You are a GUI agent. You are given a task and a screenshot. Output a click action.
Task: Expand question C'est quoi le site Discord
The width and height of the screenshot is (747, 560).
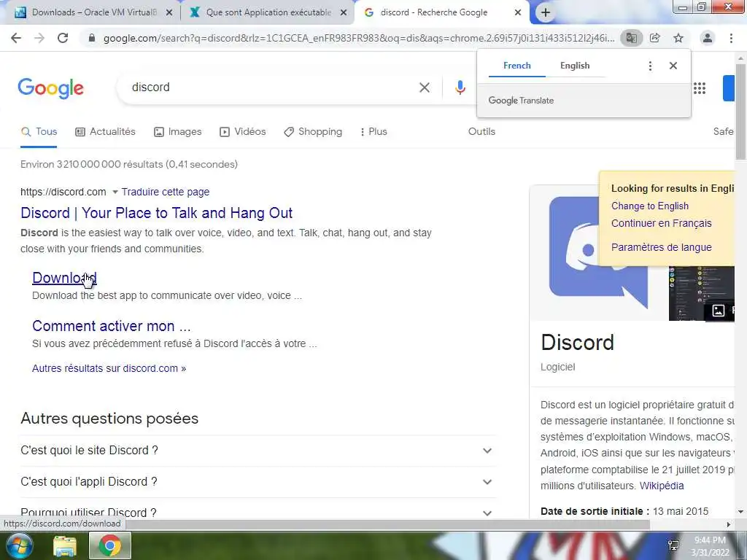pyautogui.click(x=258, y=451)
